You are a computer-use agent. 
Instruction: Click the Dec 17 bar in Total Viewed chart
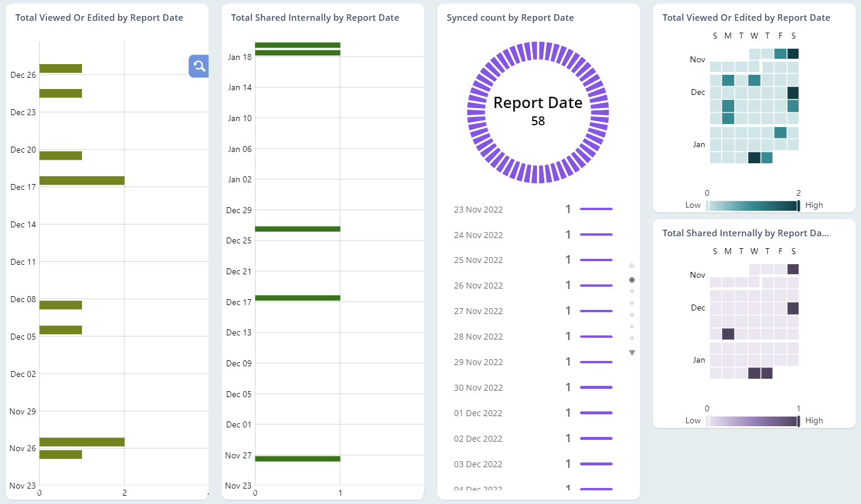click(x=80, y=180)
